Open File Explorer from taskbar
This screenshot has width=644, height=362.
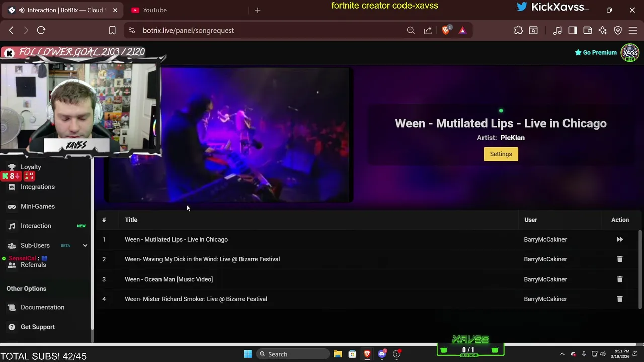(338, 354)
